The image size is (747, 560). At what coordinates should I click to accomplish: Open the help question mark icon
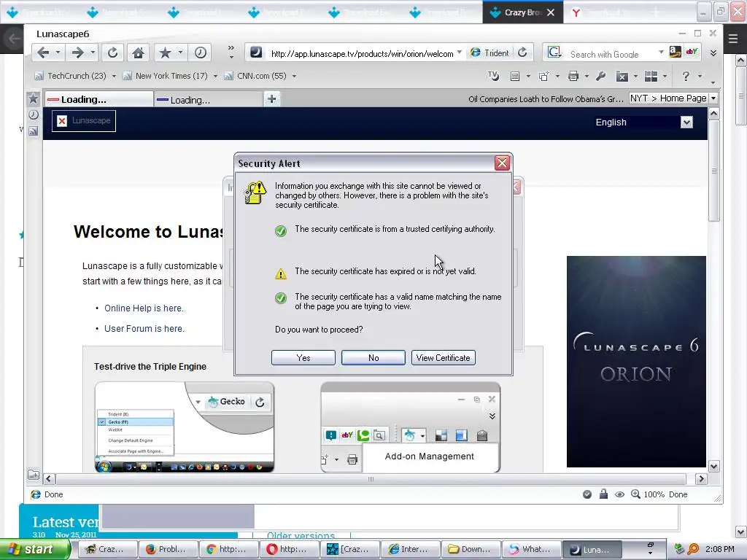pyautogui.click(x=686, y=76)
